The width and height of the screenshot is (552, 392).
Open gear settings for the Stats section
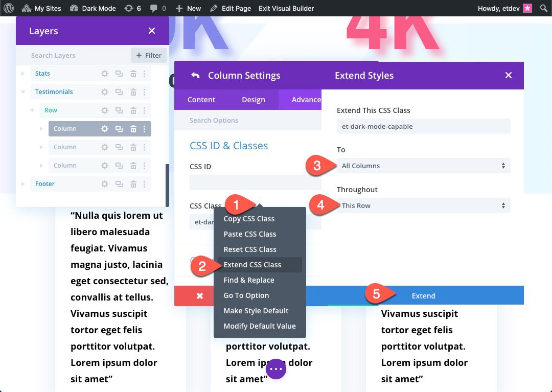click(x=105, y=73)
